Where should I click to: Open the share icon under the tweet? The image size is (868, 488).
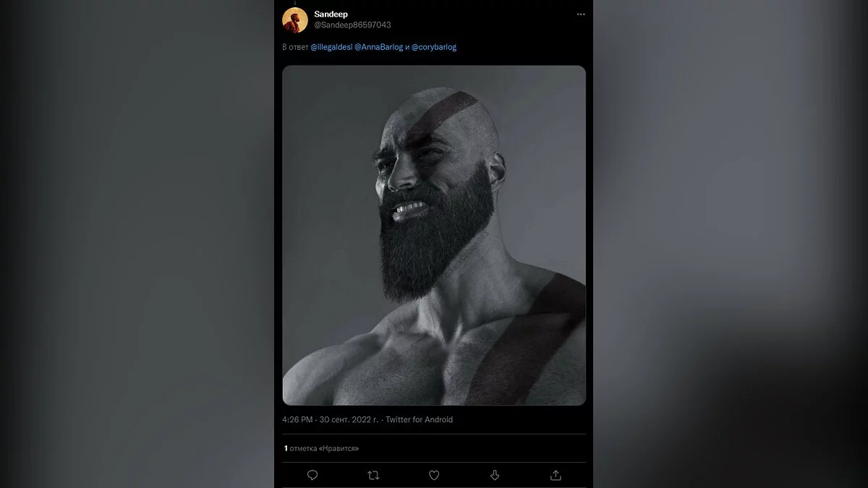[556, 475]
